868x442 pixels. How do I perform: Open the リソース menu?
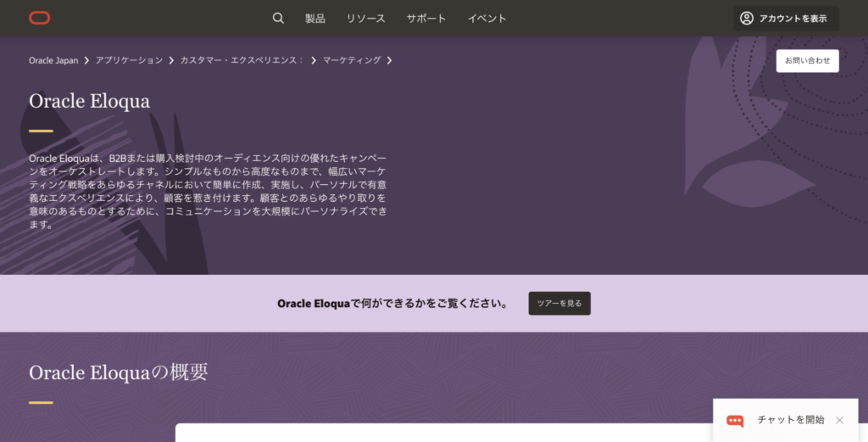click(366, 19)
